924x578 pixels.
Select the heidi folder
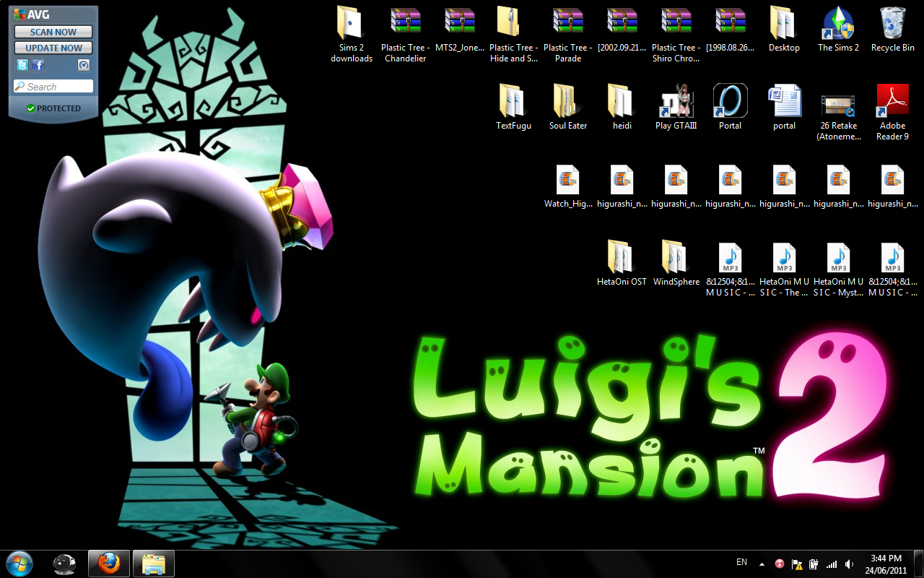622,107
